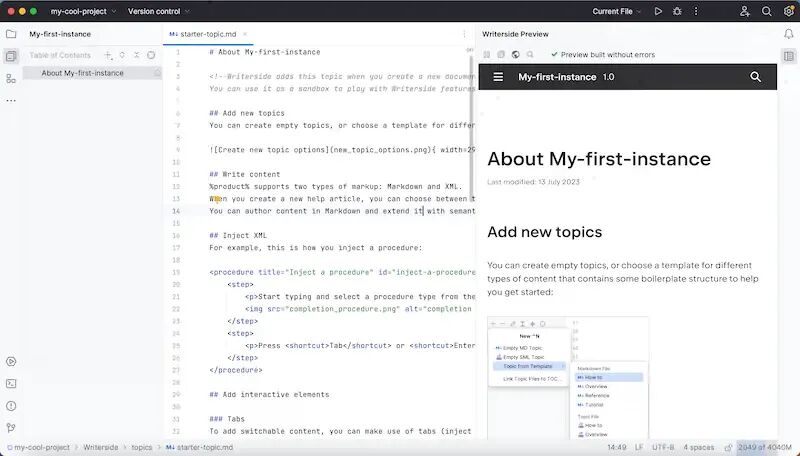The height and width of the screenshot is (456, 800).
Task: Expand all Table of Contents items
Action: 122,55
